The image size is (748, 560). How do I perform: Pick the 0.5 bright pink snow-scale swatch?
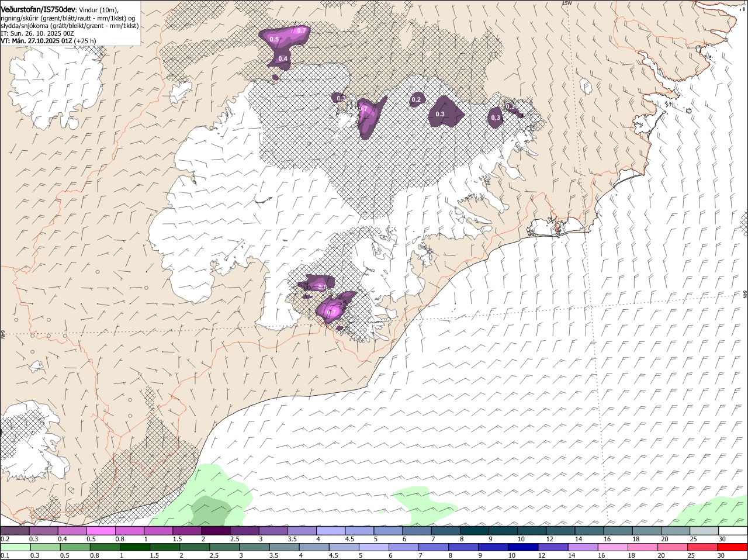[x=101, y=531]
